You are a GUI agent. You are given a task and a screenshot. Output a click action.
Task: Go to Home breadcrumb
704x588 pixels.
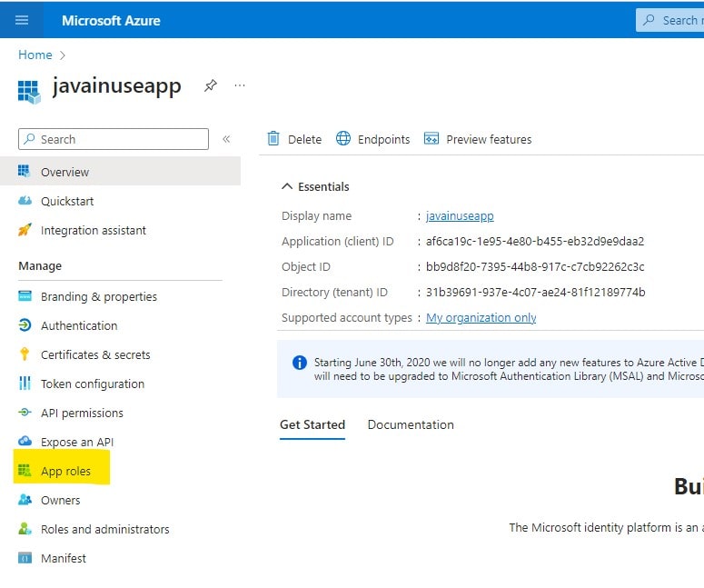[35, 55]
